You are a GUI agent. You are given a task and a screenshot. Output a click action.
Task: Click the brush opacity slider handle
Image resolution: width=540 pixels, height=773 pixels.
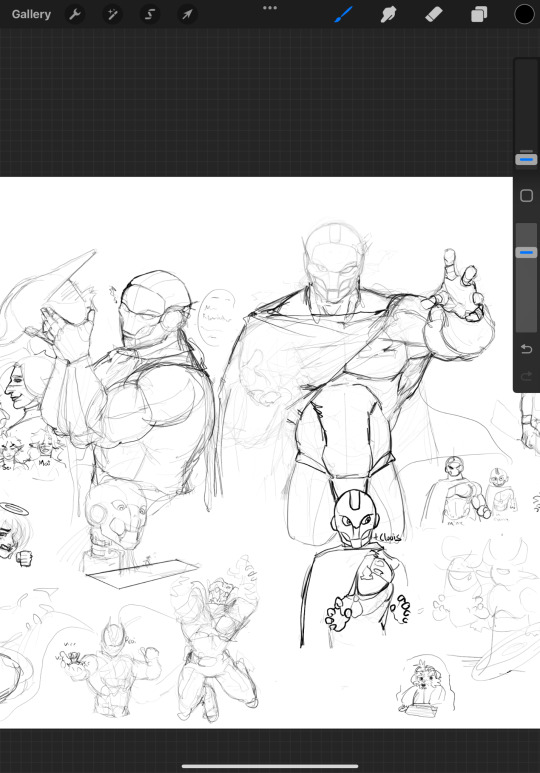click(x=526, y=252)
